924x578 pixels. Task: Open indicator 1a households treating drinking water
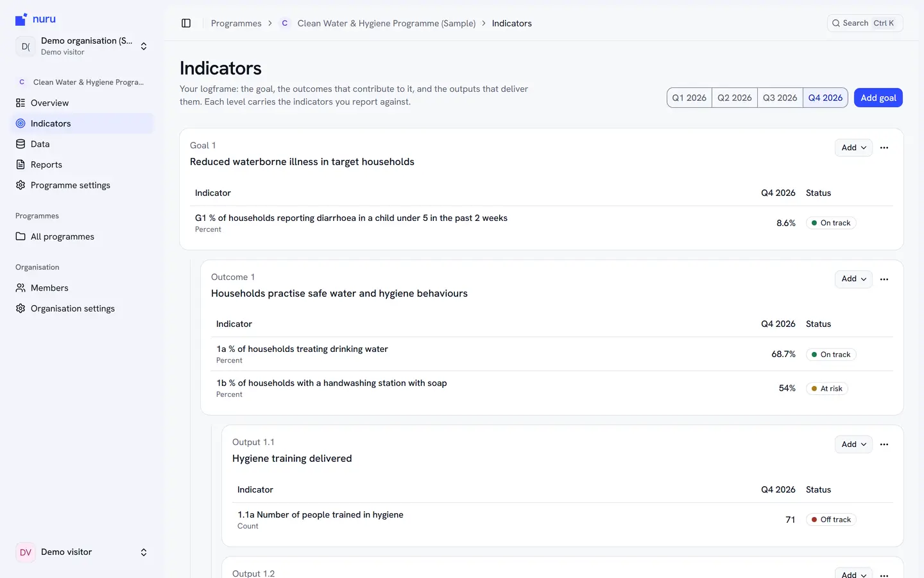(552, 354)
